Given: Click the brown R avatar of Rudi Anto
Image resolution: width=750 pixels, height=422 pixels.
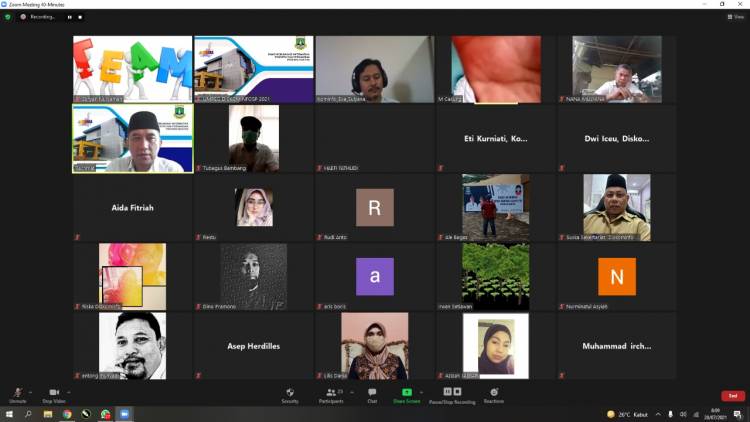Looking at the screenshot, I should coord(375,207).
